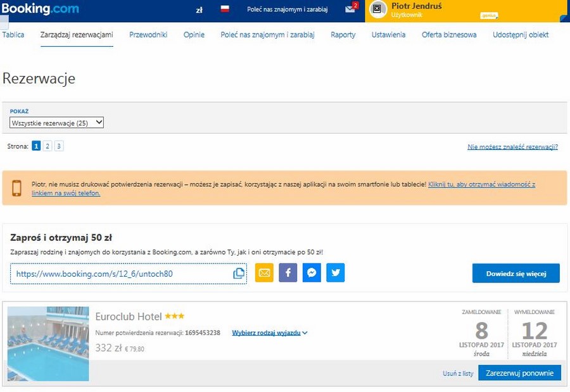Click the Zaproś i otrzymaj 50 zł heading

coord(61,238)
